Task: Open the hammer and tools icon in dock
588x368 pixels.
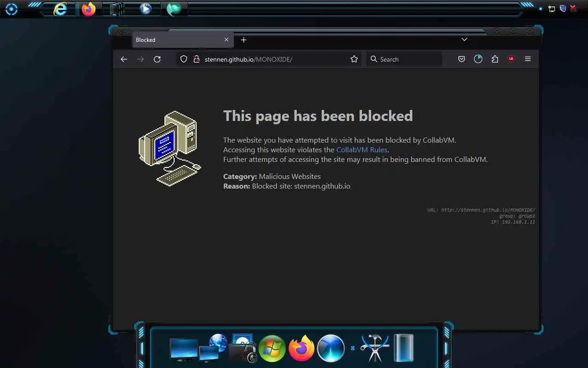Action: [x=375, y=348]
